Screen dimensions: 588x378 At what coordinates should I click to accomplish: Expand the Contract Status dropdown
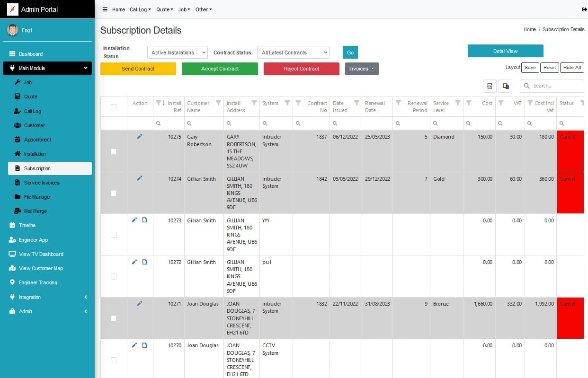pyautogui.click(x=293, y=53)
